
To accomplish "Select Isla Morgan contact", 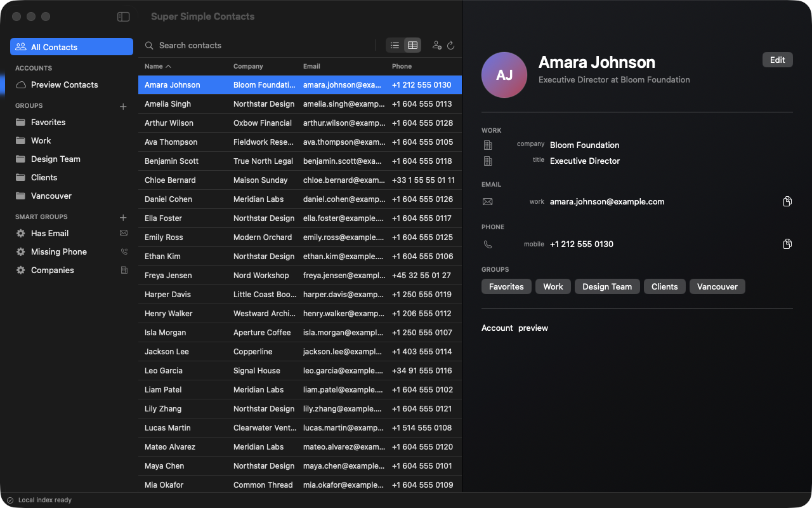I will (300, 333).
